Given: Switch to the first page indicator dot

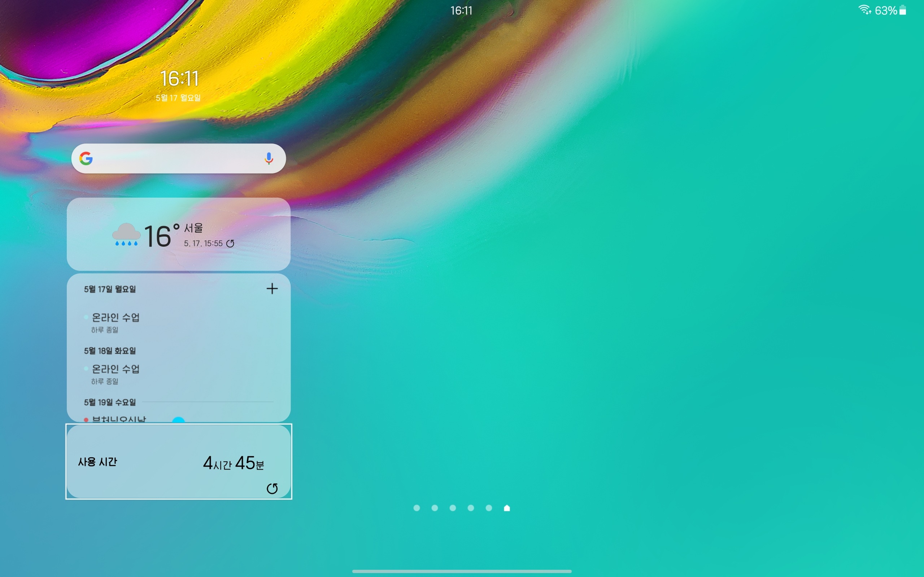Looking at the screenshot, I should 417,508.
